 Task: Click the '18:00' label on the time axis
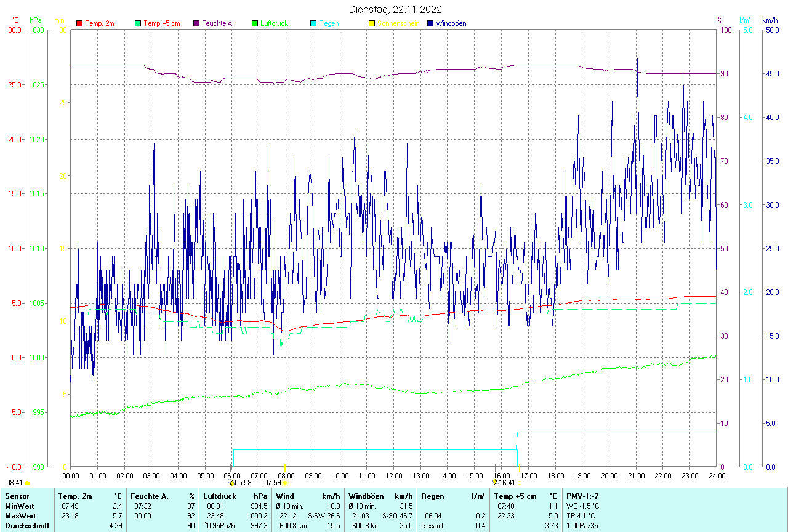[x=555, y=475]
